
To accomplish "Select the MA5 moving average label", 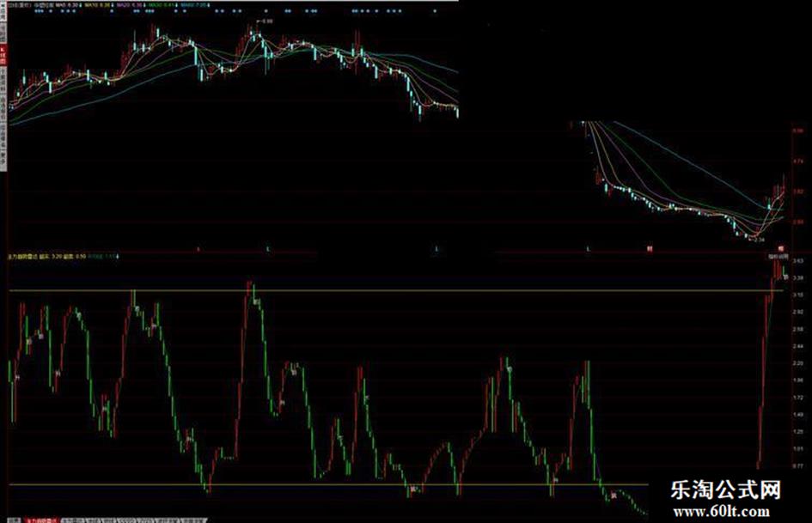I will [67, 5].
